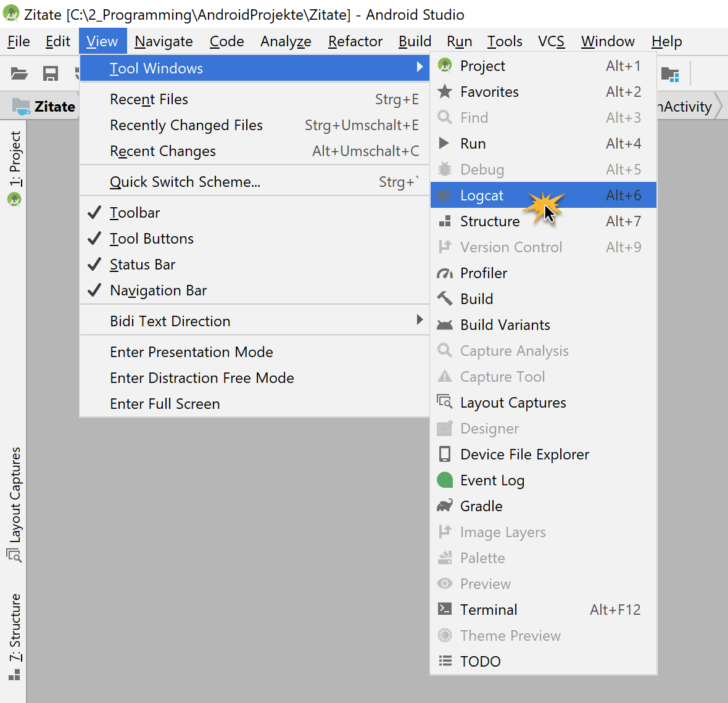Open Quick Switch Scheme... entry

click(x=254, y=182)
